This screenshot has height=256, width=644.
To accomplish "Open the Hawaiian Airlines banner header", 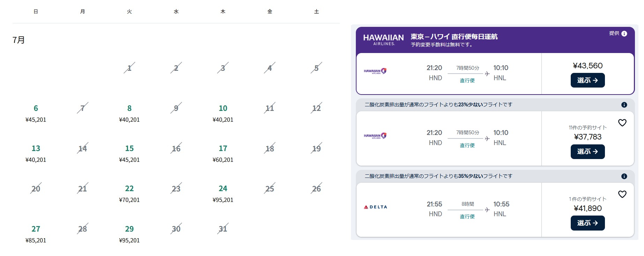I will [454, 40].
